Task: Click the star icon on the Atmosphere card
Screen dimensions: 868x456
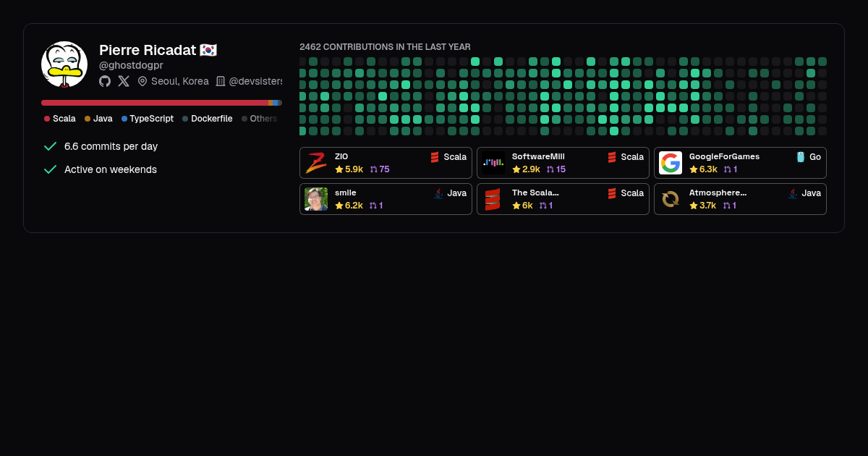Action: [694, 206]
